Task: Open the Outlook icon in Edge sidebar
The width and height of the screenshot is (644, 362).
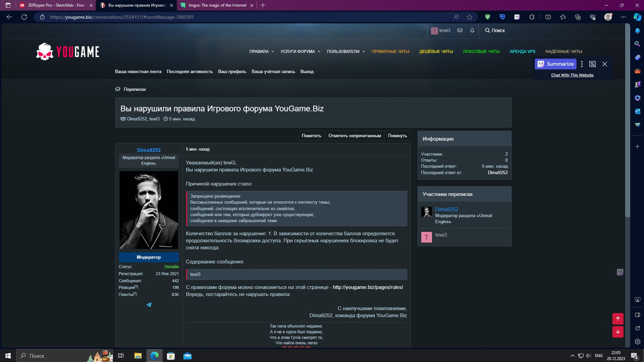Action: click(637, 111)
